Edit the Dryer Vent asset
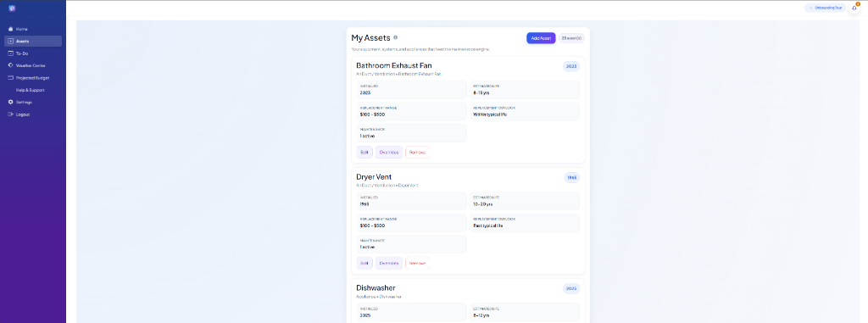Screen dimensions: 868x323 click(364, 263)
